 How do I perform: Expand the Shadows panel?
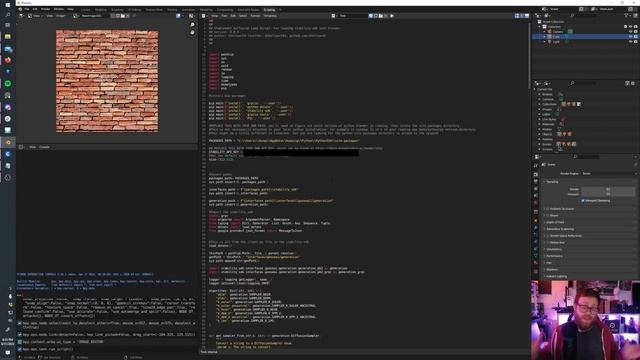pyautogui.click(x=551, y=269)
